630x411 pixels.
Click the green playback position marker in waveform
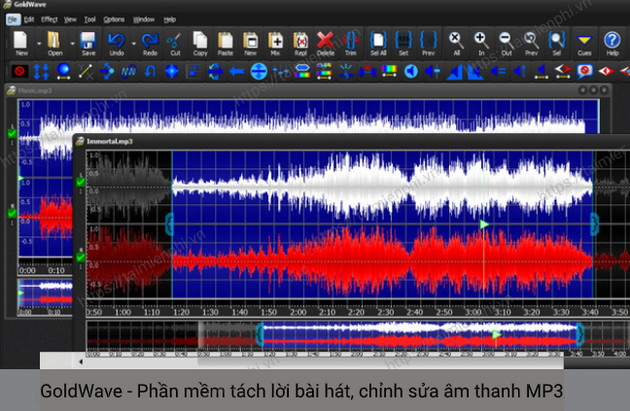[x=485, y=224]
